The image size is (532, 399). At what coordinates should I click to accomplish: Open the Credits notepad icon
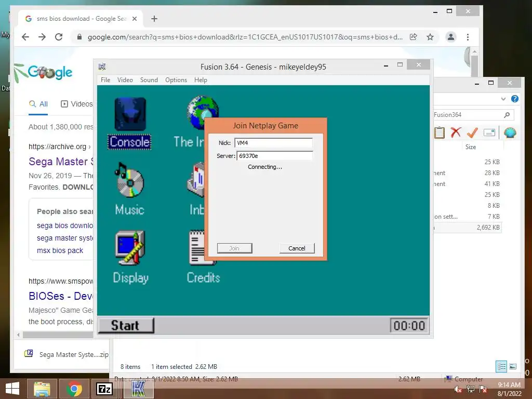[x=203, y=257]
